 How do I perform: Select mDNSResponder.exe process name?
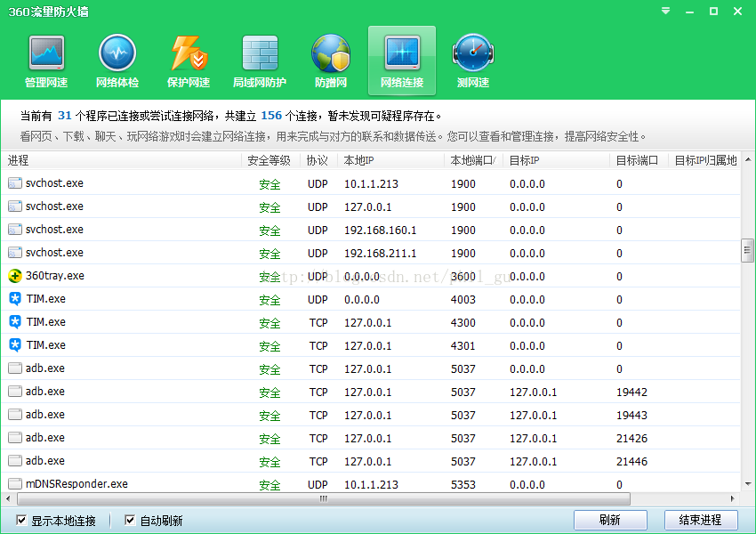tap(76, 484)
